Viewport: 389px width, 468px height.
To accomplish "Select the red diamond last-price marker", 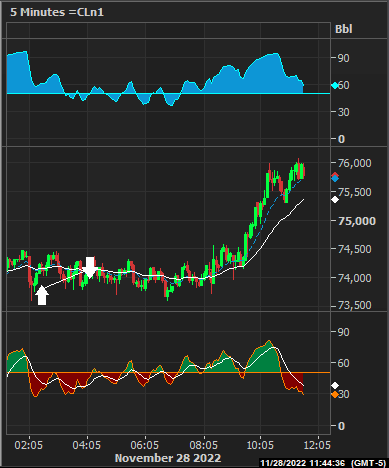I will click(x=335, y=175).
